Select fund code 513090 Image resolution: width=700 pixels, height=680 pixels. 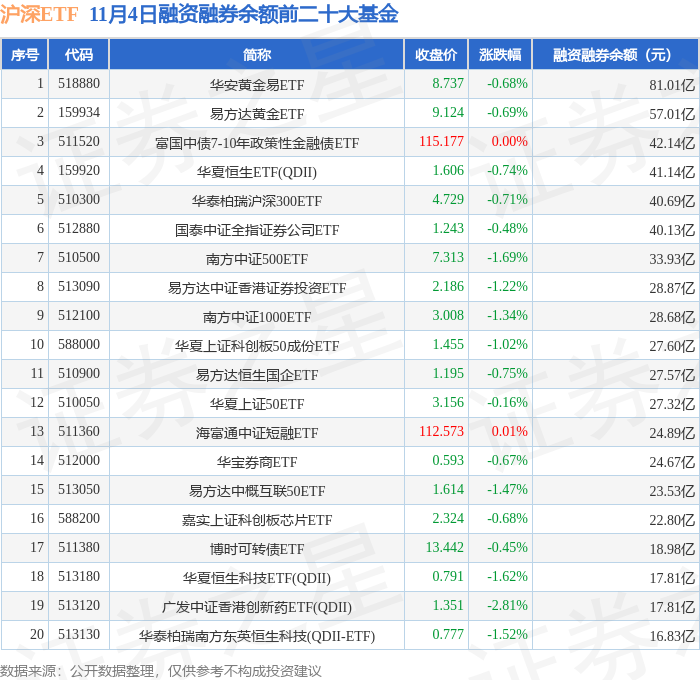tap(79, 287)
